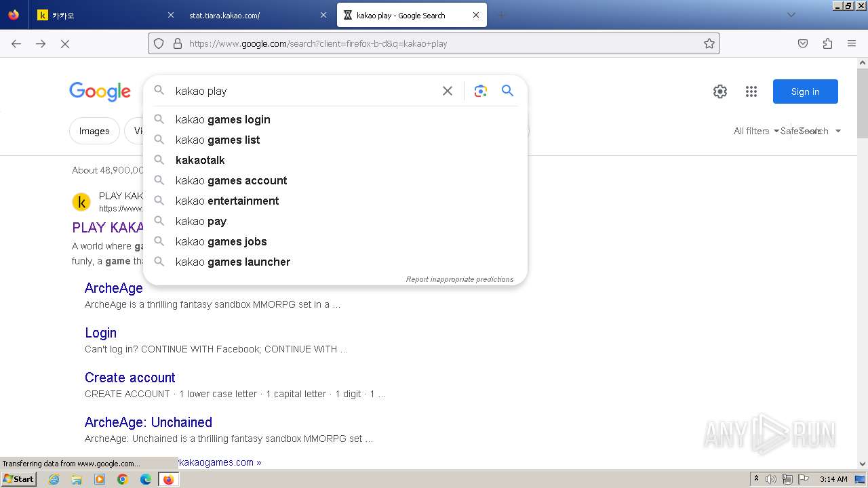
Task: Open Google quick settings gear
Action: (720, 91)
